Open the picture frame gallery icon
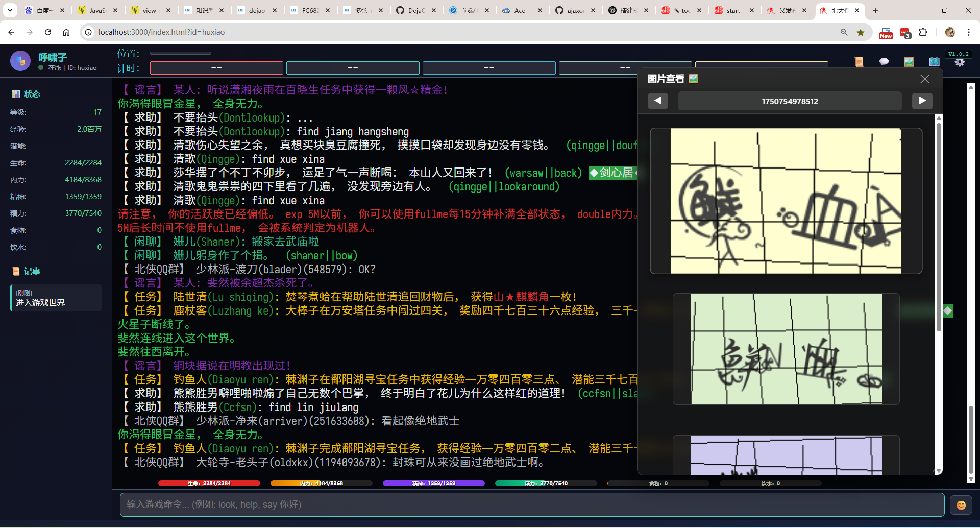Viewport: 980px width, 528px height. (910, 61)
